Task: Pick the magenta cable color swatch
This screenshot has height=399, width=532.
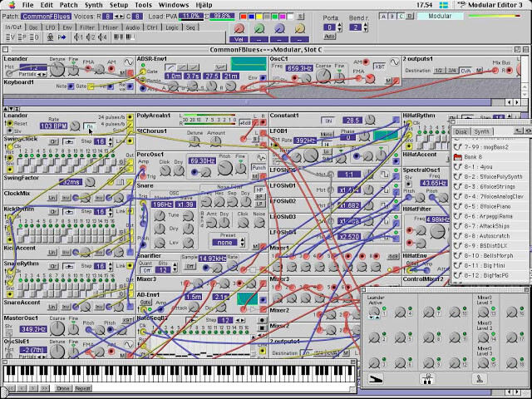Action: pos(283,17)
